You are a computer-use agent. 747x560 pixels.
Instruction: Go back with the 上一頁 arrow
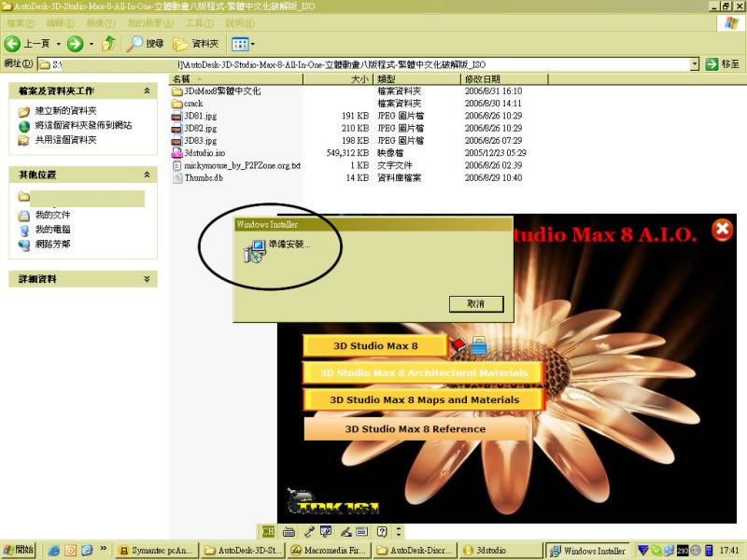pyautogui.click(x=27, y=44)
